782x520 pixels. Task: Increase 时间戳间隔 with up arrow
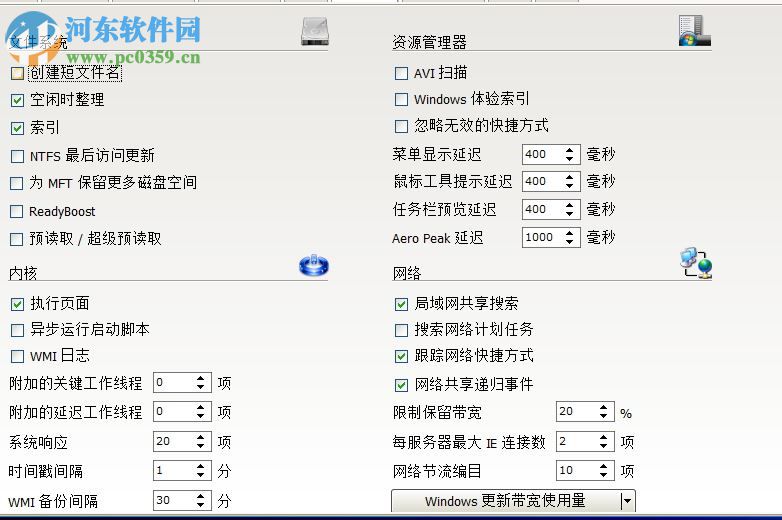tap(200, 466)
